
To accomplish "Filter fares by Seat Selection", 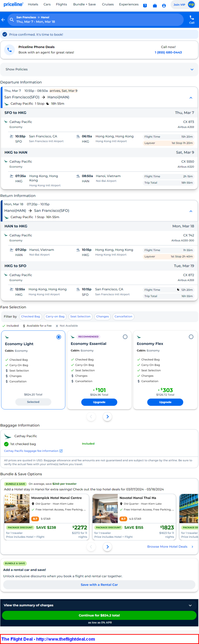I will coord(80,317).
